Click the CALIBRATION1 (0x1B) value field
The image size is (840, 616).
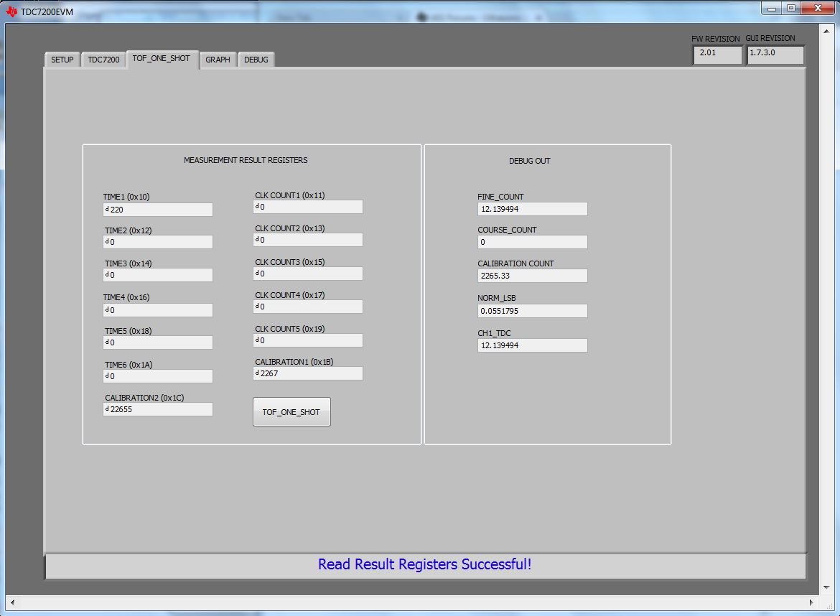307,373
